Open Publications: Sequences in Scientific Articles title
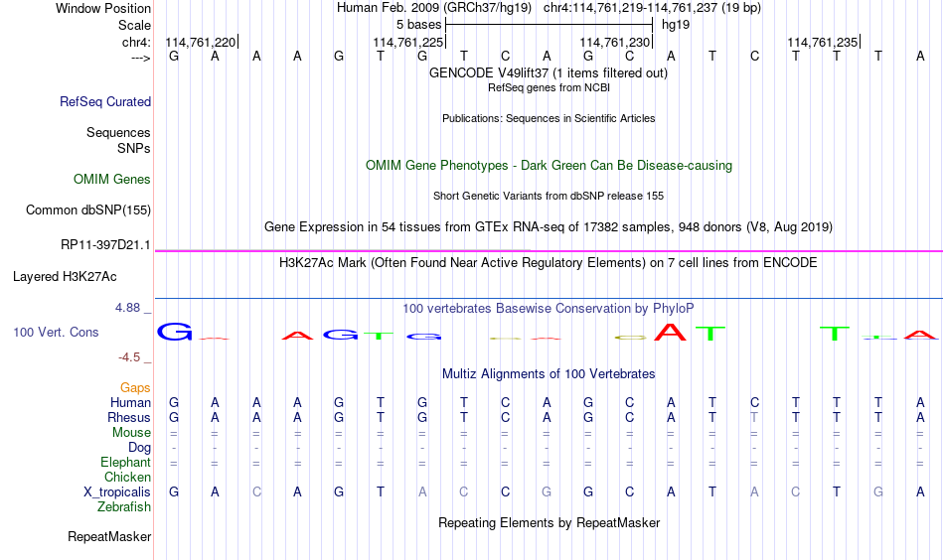Viewport: 944px width, 560px height. [549, 118]
